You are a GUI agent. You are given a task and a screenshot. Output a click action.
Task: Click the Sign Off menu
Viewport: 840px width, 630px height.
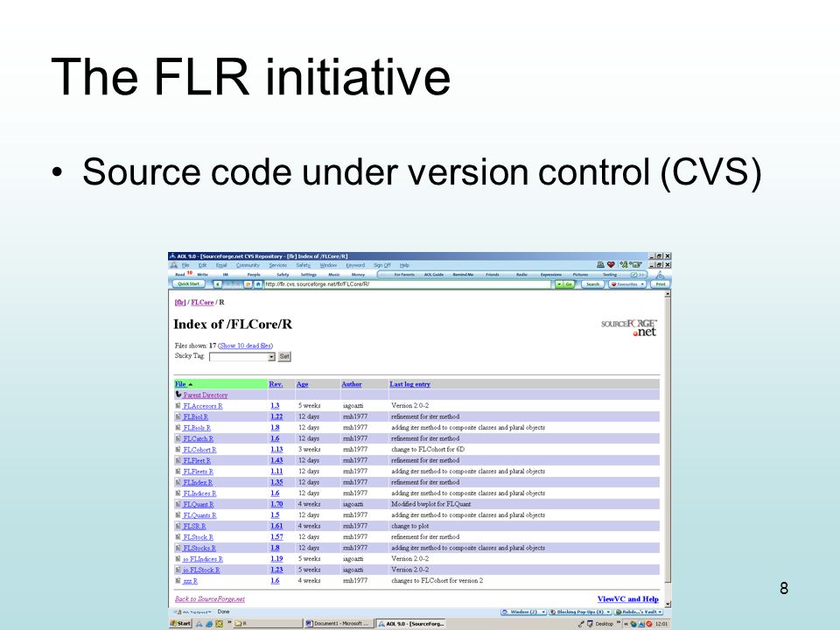(382, 265)
